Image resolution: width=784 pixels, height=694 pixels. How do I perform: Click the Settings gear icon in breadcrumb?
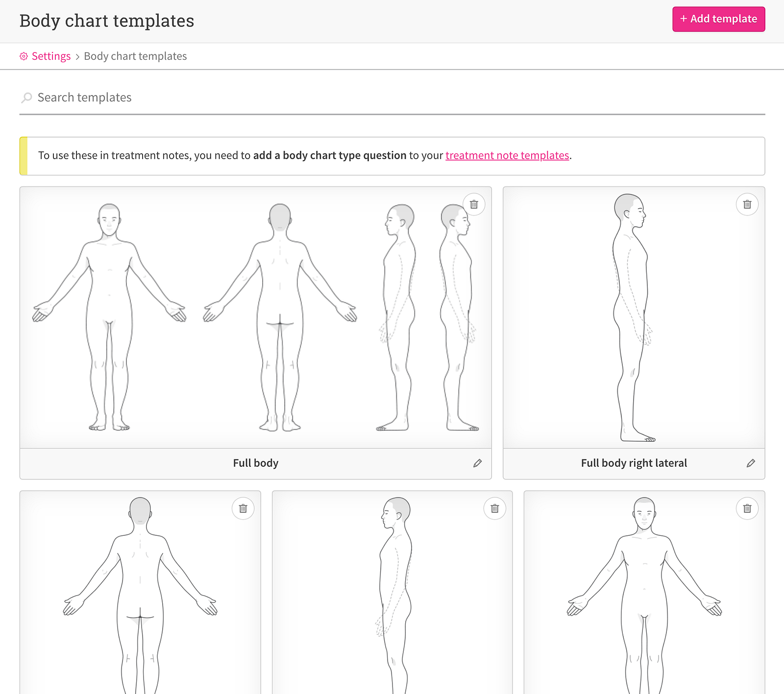coord(24,56)
